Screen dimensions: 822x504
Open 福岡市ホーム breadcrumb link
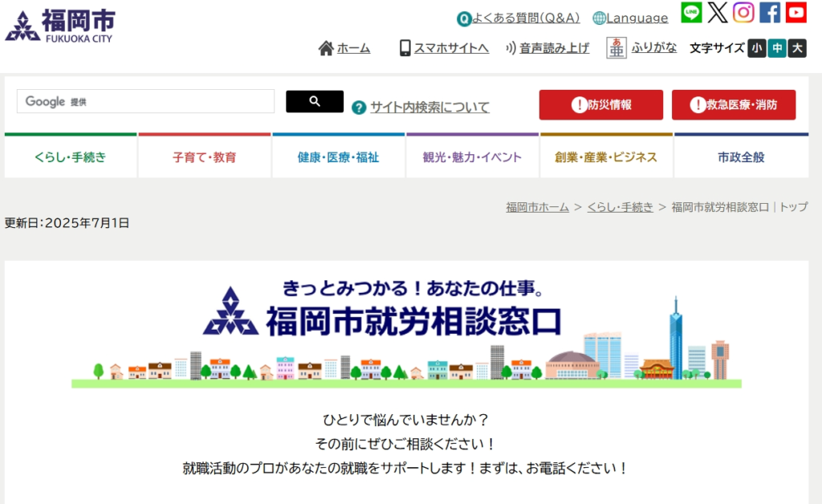point(537,207)
